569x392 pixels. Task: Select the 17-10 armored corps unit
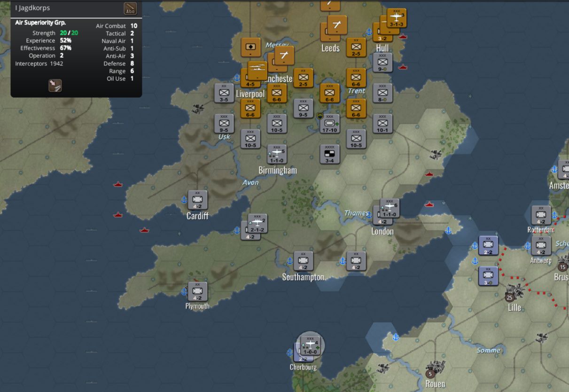(x=329, y=123)
